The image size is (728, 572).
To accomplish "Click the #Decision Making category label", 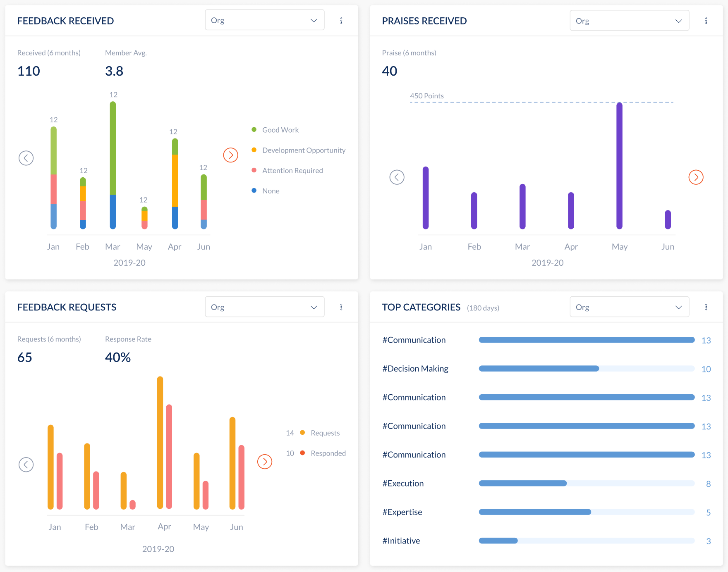I will point(415,368).
